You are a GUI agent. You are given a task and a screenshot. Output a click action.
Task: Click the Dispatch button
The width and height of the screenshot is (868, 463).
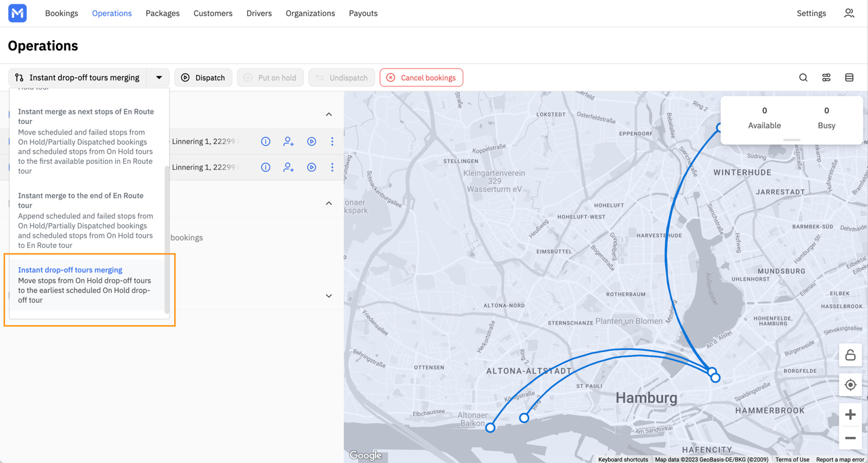click(x=203, y=77)
